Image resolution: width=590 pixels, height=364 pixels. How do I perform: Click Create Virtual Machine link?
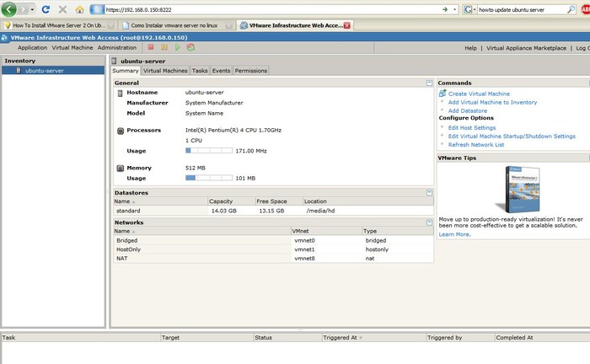[479, 94]
